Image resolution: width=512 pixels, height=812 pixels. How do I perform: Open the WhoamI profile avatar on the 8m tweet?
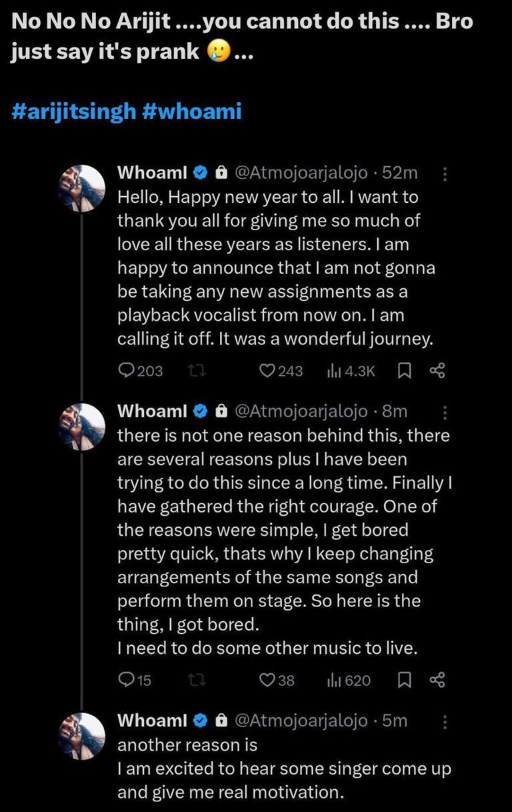click(83, 427)
